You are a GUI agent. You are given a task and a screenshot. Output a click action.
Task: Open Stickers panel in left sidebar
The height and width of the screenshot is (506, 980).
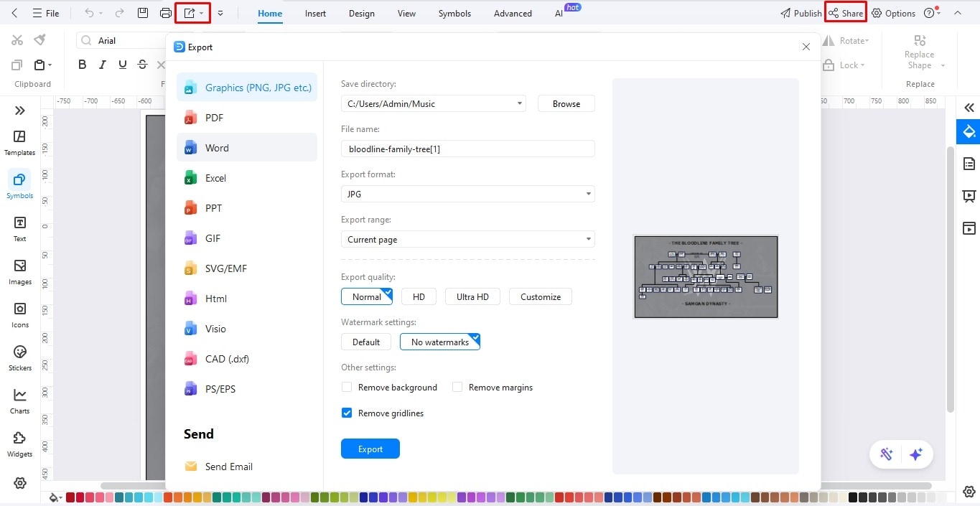(x=19, y=358)
